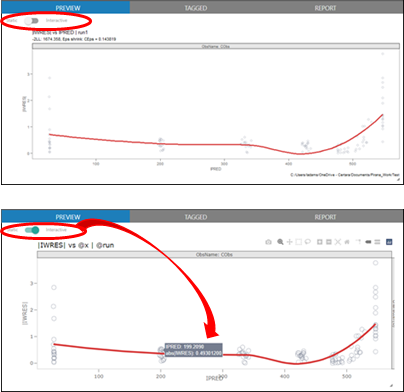This screenshot has width=404, height=392.
Task: Click the |IWRES| y-axis label of interactive plot
Action: tap(25, 313)
